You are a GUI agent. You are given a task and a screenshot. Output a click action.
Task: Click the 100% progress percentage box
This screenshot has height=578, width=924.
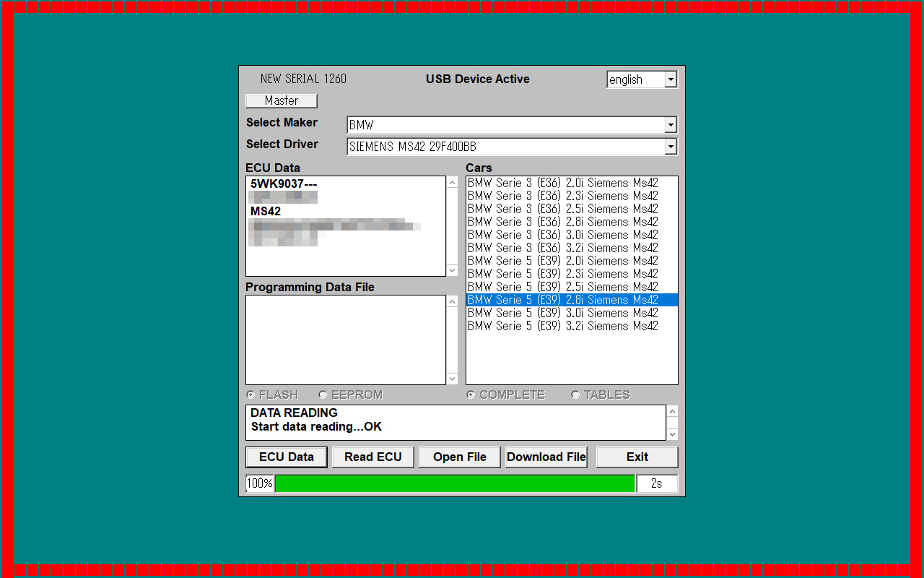pos(260,483)
